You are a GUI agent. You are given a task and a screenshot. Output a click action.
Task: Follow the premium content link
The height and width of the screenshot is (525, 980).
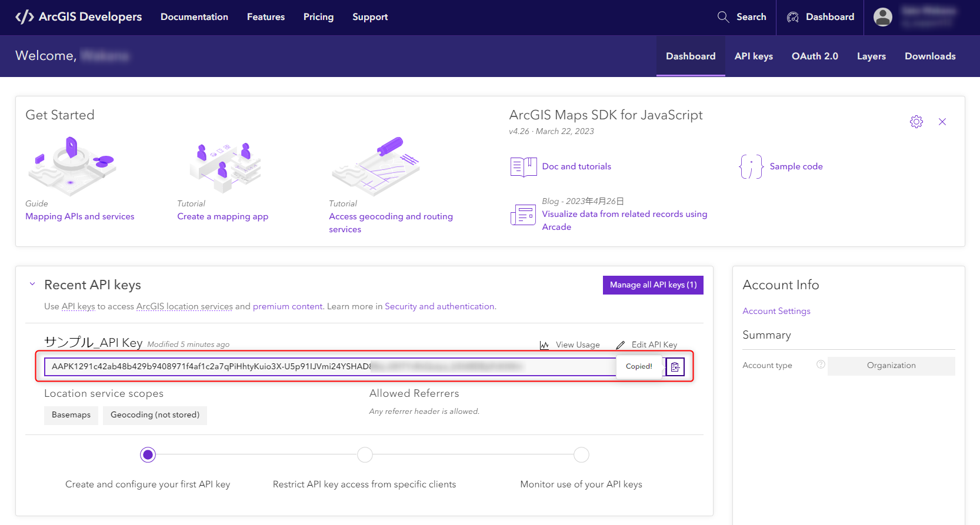(288, 306)
